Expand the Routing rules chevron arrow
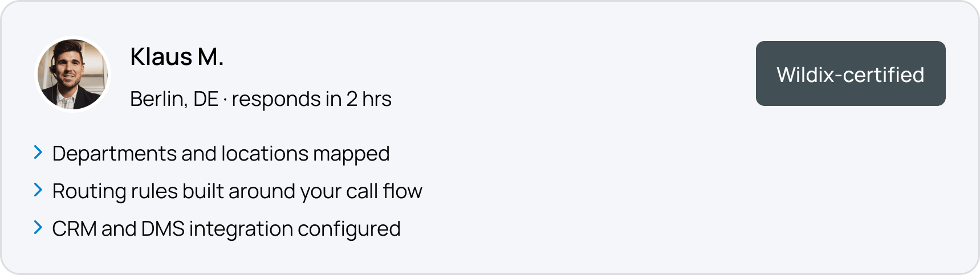Screen dimensions: 980x275 (x=38, y=190)
